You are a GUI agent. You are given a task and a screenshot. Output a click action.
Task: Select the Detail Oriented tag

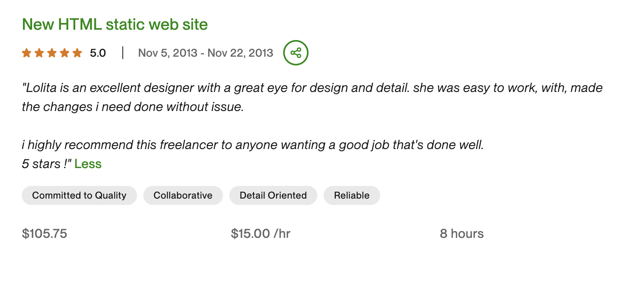[273, 195]
